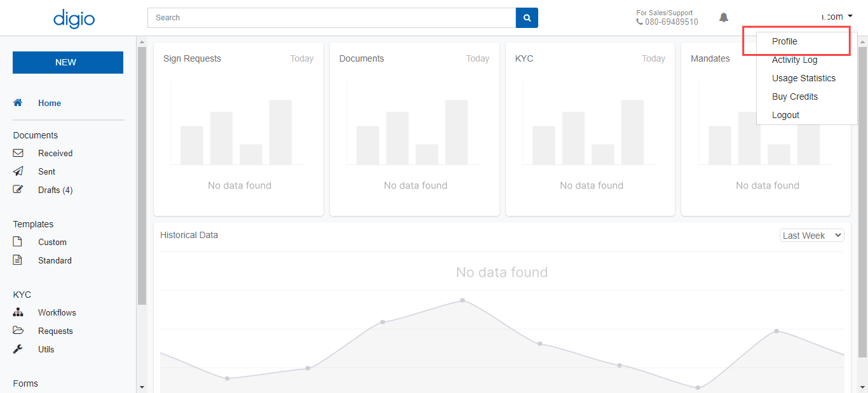The image size is (868, 393).
Task: Expand the account menu with the caret arrow
Action: (x=850, y=16)
